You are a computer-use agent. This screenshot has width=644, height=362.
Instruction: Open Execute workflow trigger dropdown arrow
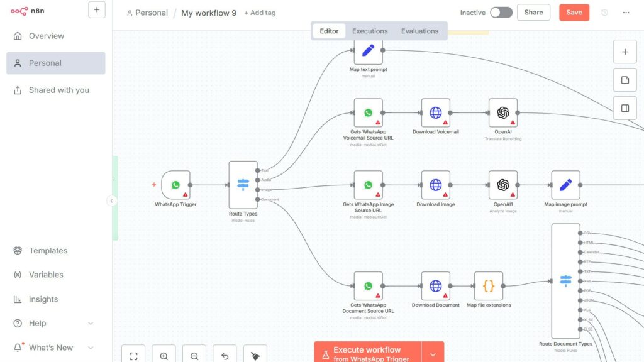tap(433, 354)
